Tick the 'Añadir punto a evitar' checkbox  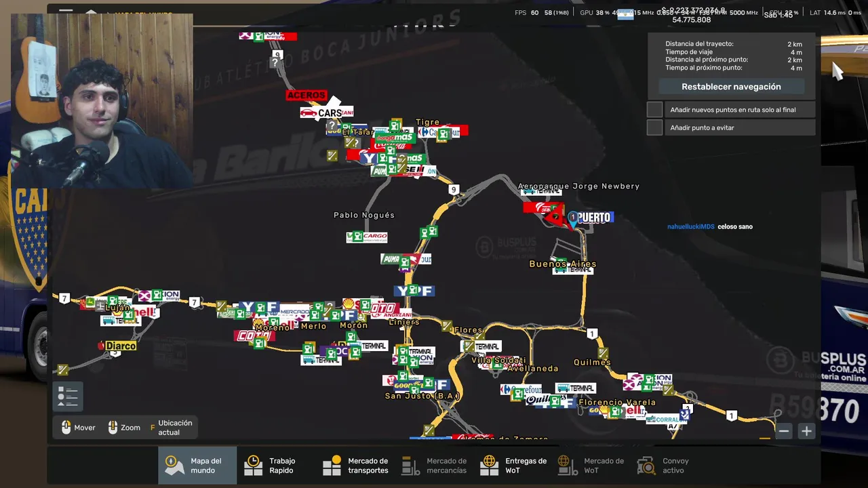click(x=654, y=127)
